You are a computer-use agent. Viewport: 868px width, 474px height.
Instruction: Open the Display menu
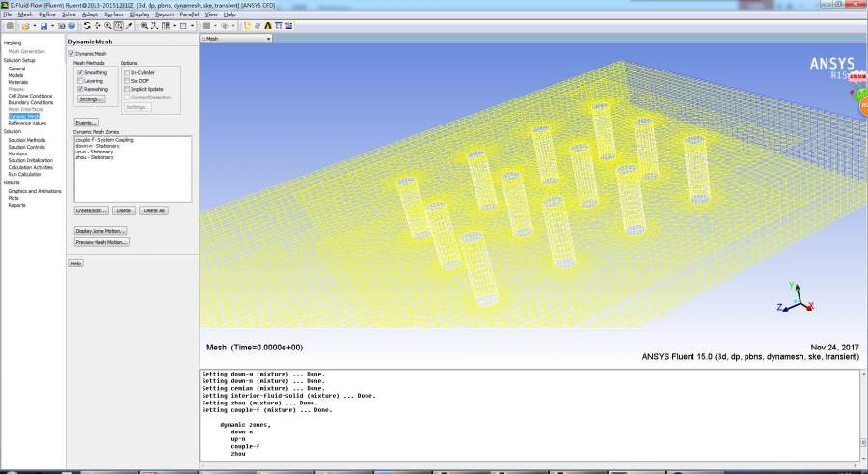pos(140,14)
